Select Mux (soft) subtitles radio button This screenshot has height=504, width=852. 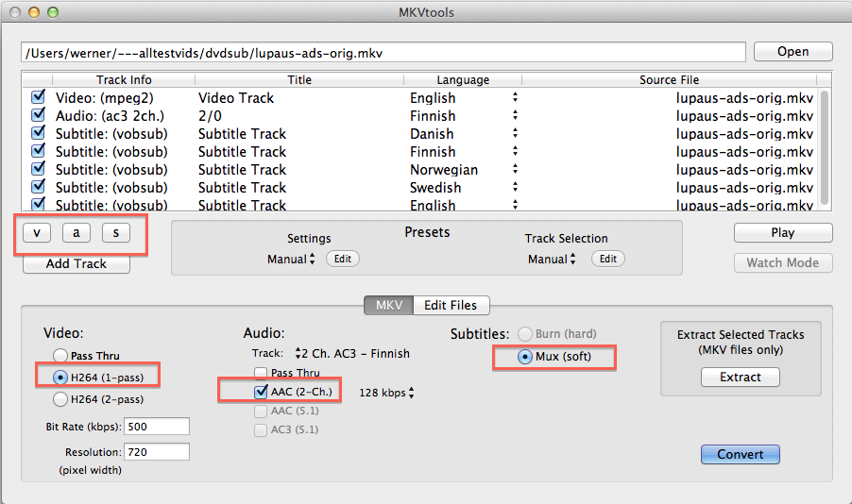click(x=525, y=357)
